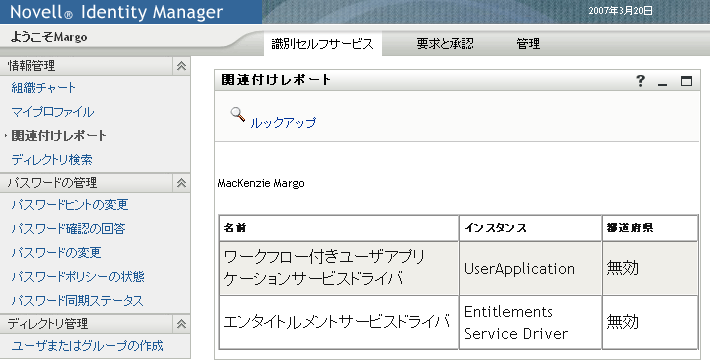Open the 要求と承認 tab
The width and height of the screenshot is (710, 360).
pos(445,44)
